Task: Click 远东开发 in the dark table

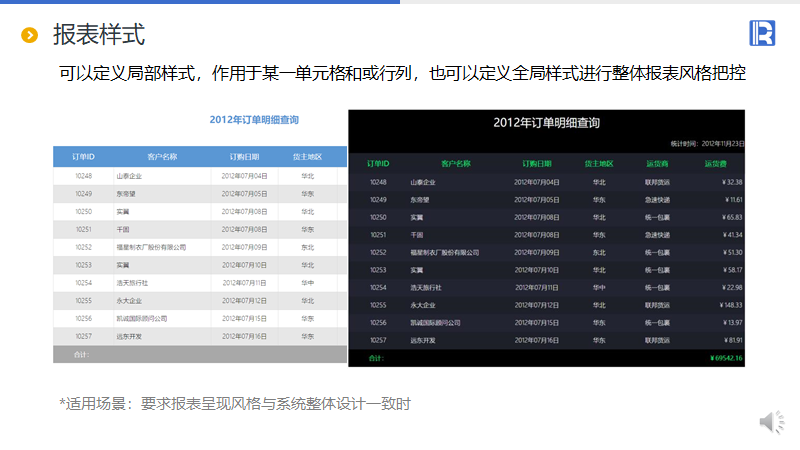Action: 423,340
